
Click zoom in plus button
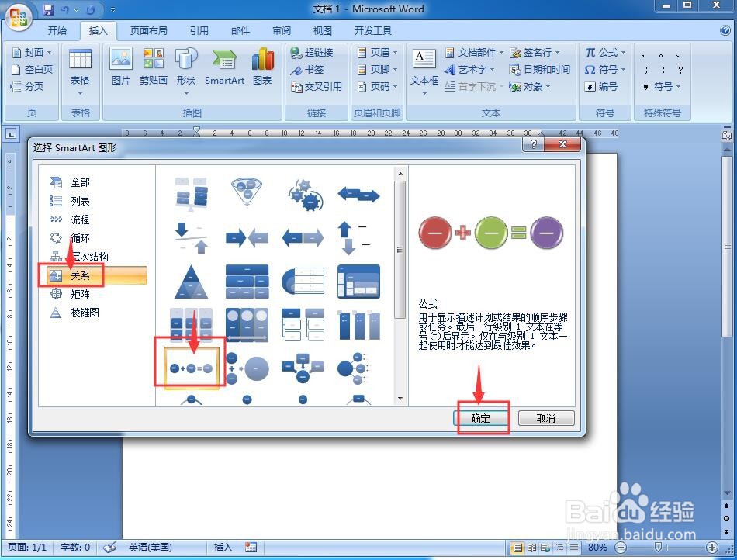(x=712, y=548)
